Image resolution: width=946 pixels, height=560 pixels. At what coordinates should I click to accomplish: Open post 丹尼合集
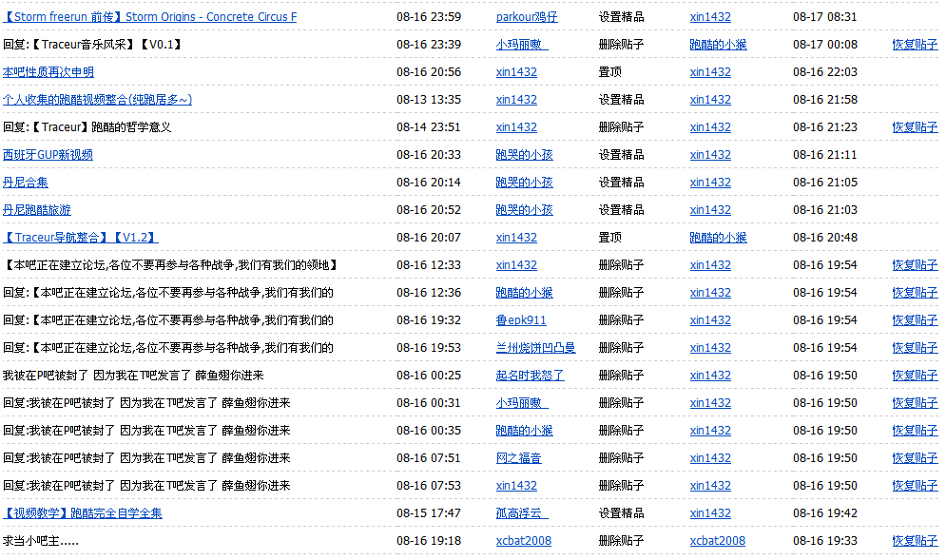[26, 183]
